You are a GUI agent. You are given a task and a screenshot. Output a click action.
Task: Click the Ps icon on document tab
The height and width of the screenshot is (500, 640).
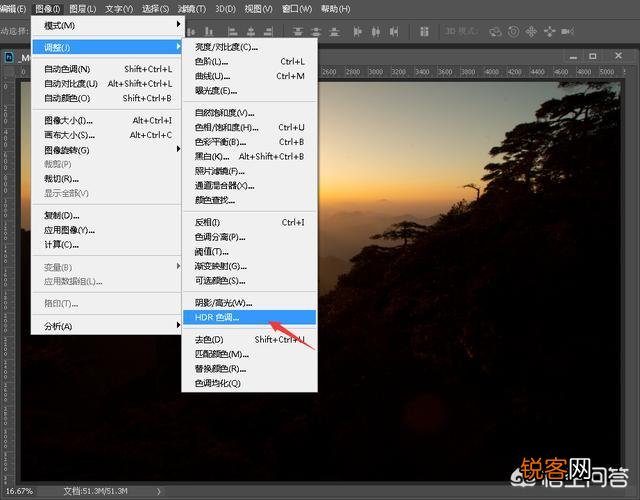pyautogui.click(x=9, y=59)
